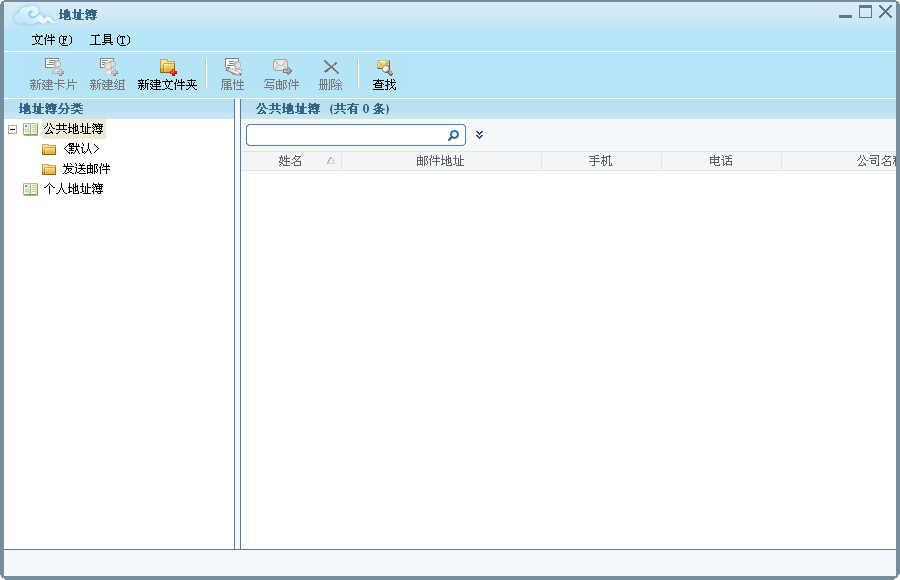This screenshot has height=580, width=900.
Task: Select the 写邮件 (Write Mail) icon
Action: [281, 72]
